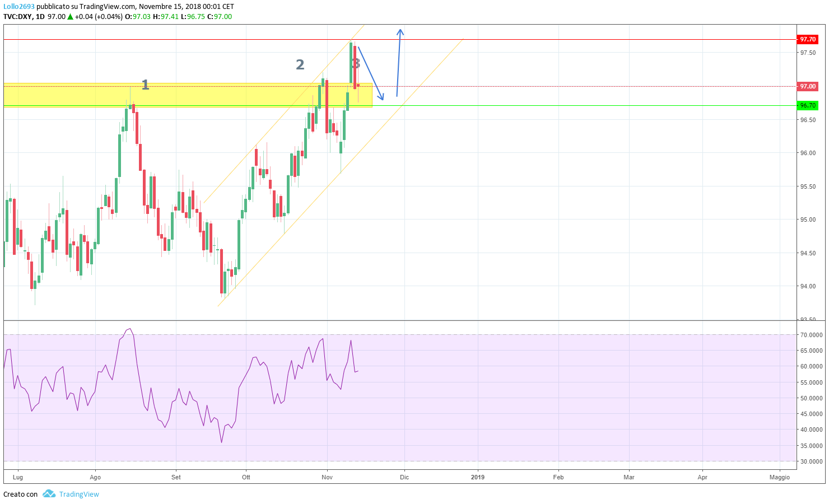
Task: Click the Maggio month label
Action: click(x=780, y=477)
